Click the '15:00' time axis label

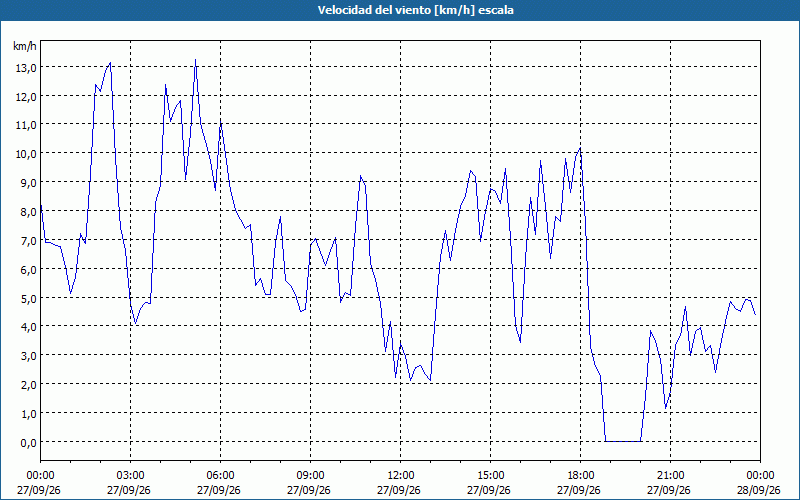[490, 476]
